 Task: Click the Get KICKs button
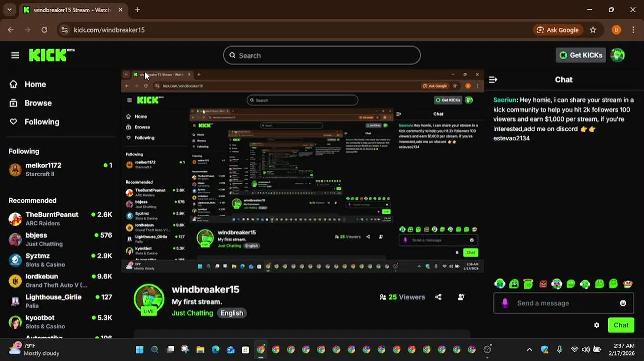[581, 55]
